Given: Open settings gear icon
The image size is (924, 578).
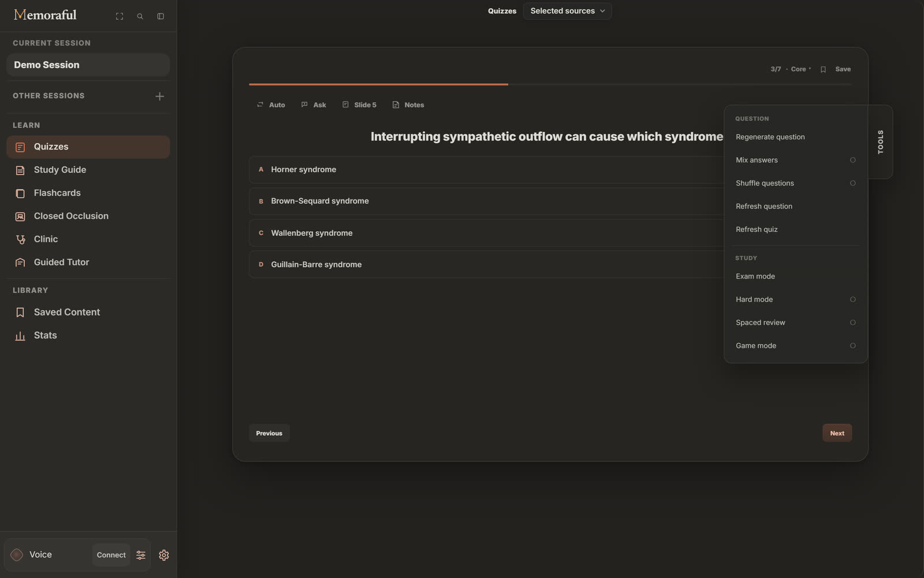Looking at the screenshot, I should 164,555.
